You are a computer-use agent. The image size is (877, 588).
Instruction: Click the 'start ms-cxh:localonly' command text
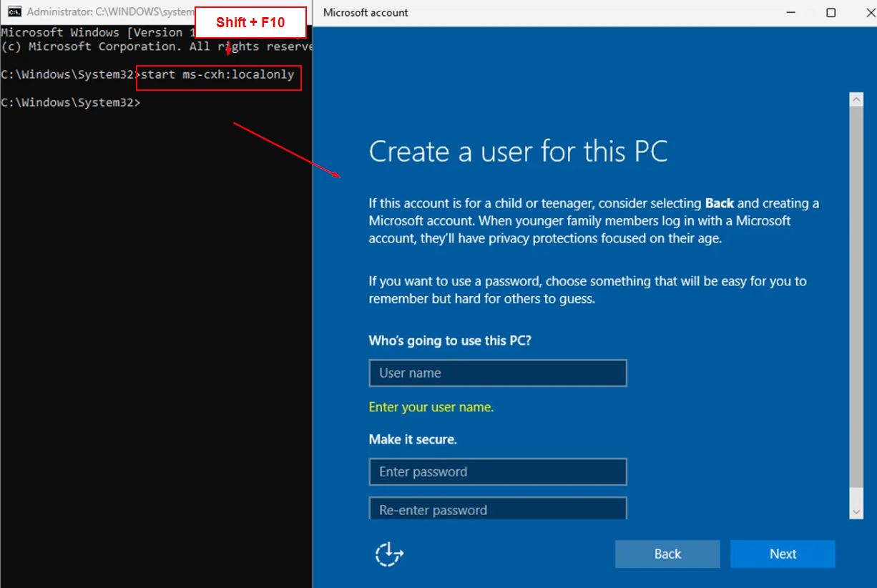218,75
